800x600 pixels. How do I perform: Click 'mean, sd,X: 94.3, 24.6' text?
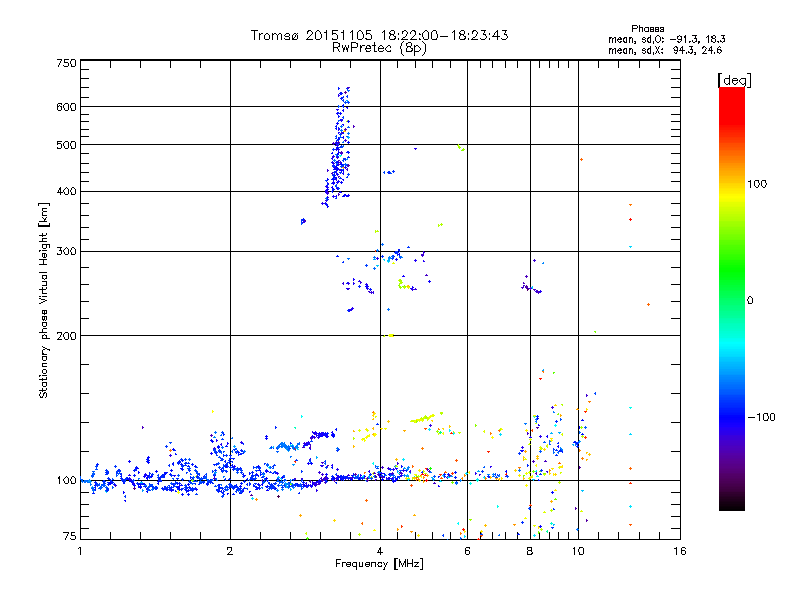(665, 50)
